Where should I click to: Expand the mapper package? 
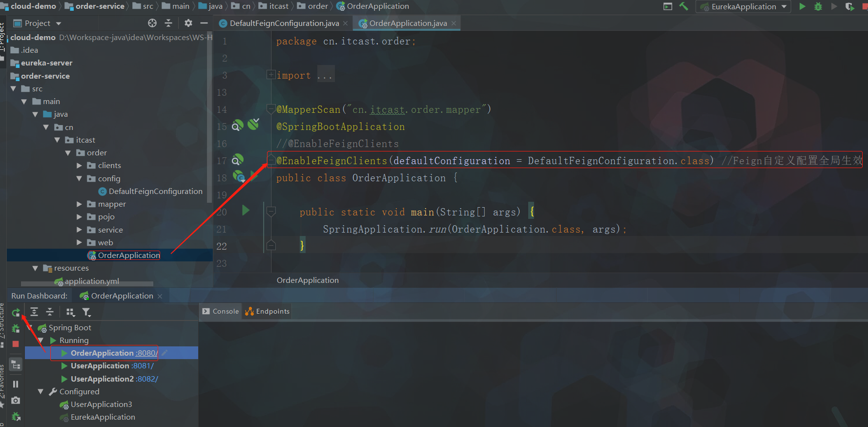point(79,204)
